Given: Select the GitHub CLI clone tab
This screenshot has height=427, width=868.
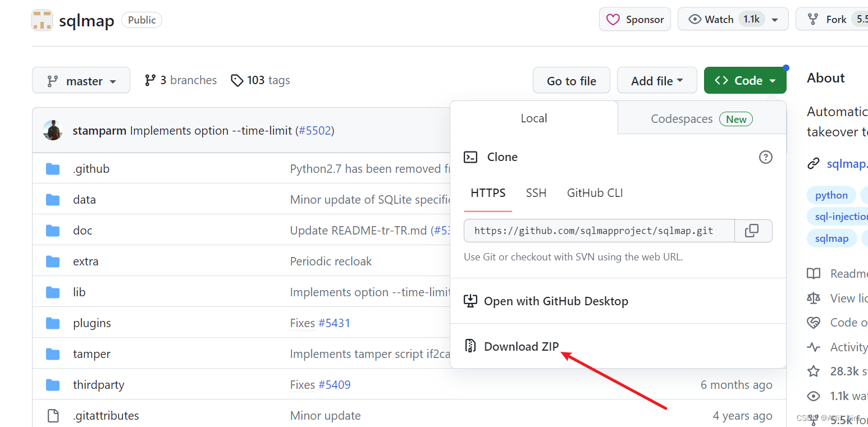Looking at the screenshot, I should (x=595, y=193).
